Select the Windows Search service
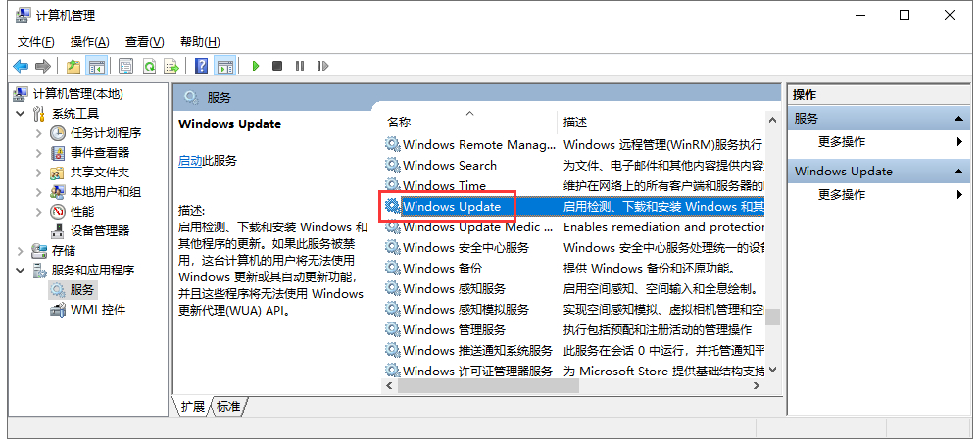980x446 pixels. [x=573, y=165]
